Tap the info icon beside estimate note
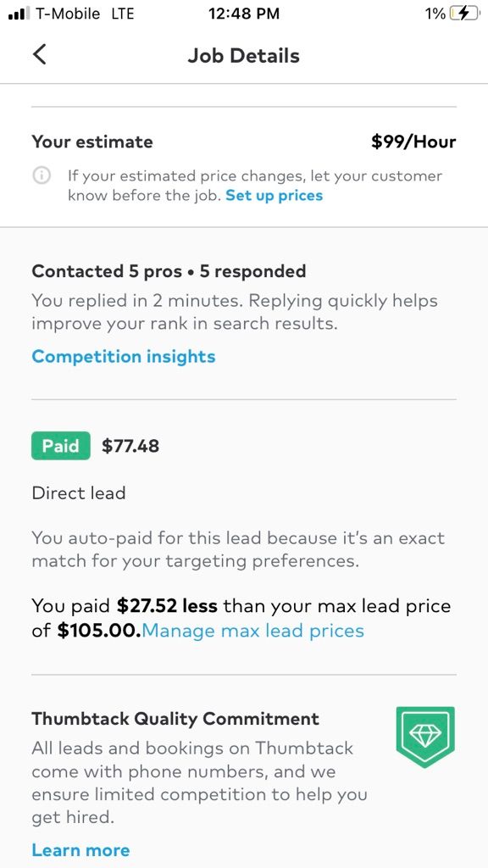 pyautogui.click(x=41, y=176)
